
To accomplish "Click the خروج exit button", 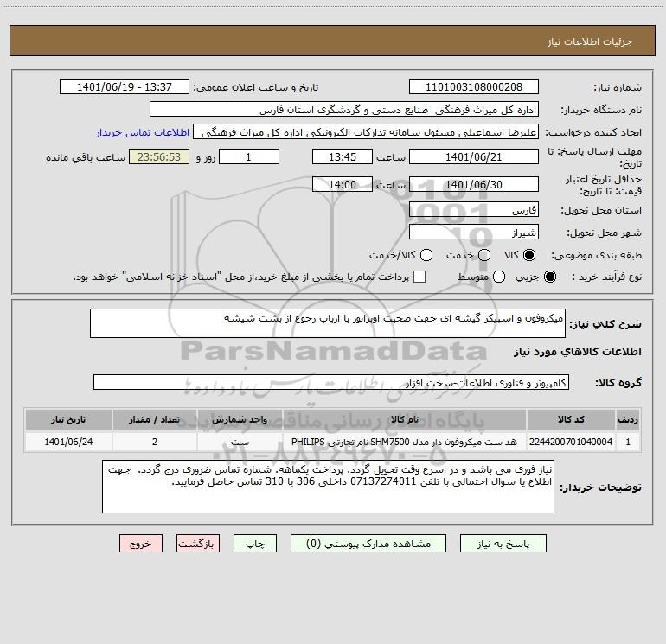I will pyautogui.click(x=141, y=544).
